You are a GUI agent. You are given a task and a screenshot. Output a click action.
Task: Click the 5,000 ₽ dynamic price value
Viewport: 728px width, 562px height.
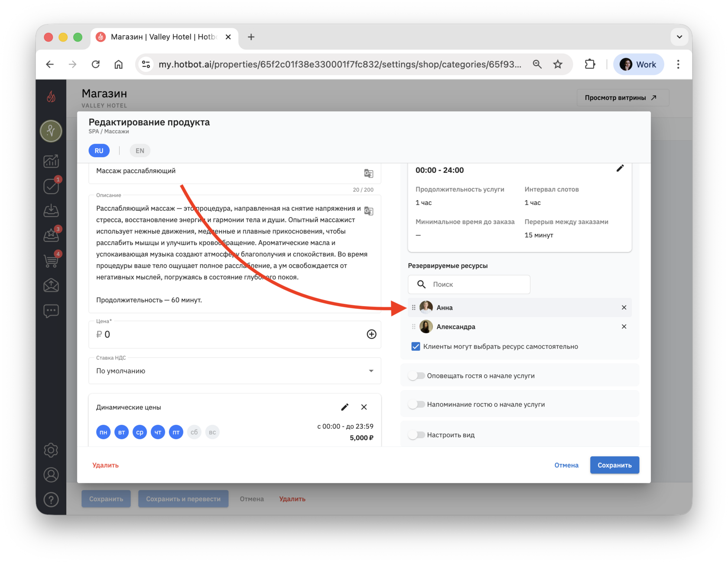click(361, 438)
